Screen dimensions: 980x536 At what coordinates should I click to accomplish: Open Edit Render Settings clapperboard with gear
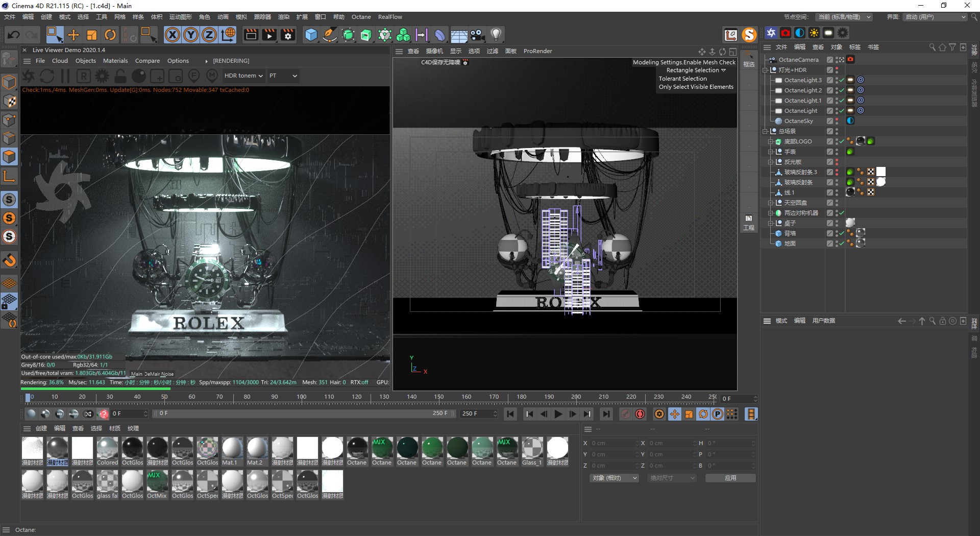288,35
